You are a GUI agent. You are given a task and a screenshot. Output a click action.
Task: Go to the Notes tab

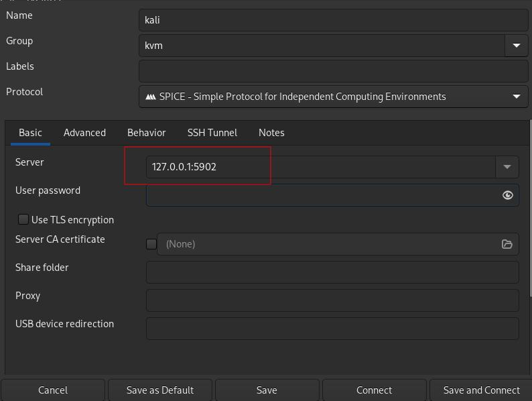[271, 133]
